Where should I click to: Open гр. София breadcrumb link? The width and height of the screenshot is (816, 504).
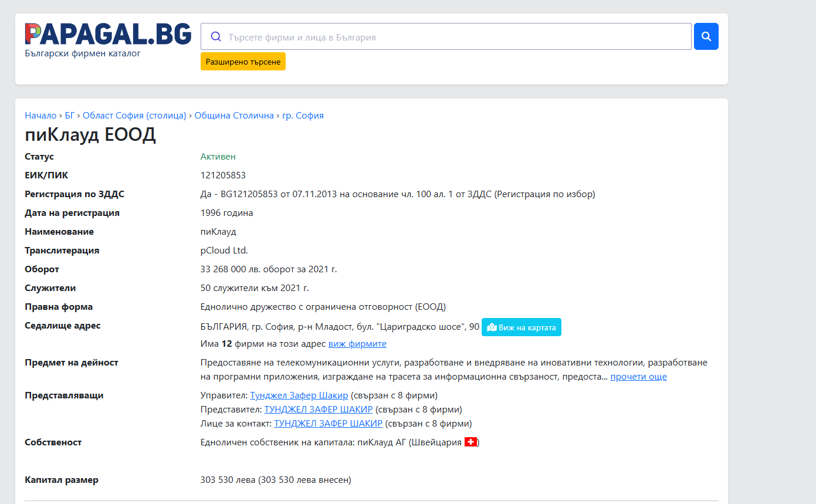303,116
